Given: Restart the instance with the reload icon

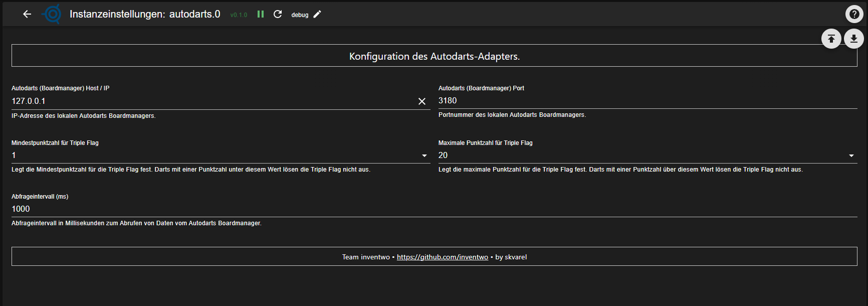Looking at the screenshot, I should pos(278,14).
